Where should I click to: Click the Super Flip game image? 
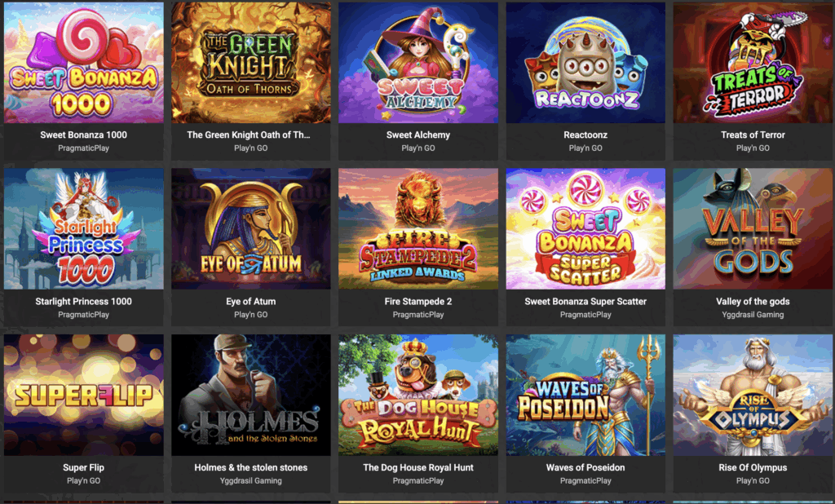point(84,396)
